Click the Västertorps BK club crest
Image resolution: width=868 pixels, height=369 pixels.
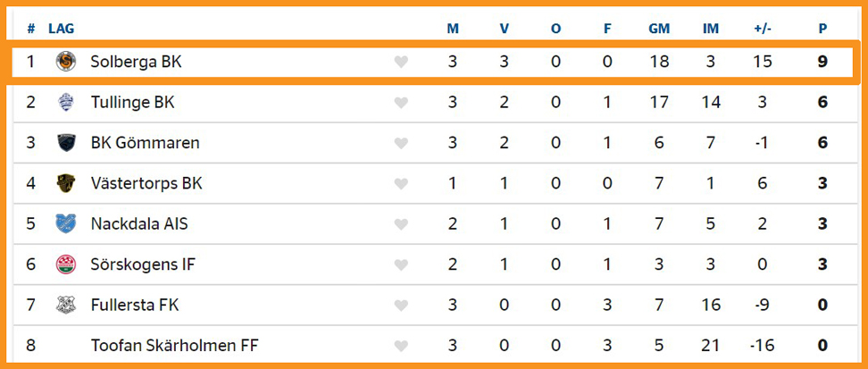pyautogui.click(x=66, y=183)
